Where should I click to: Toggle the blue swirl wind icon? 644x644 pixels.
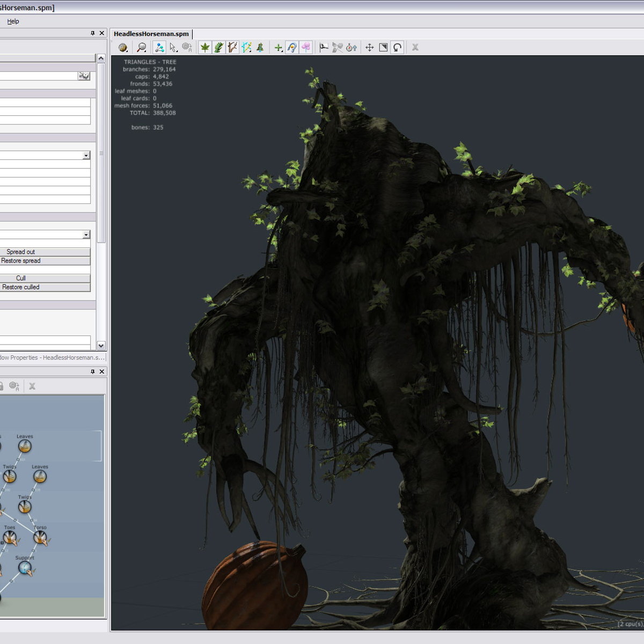(292, 47)
